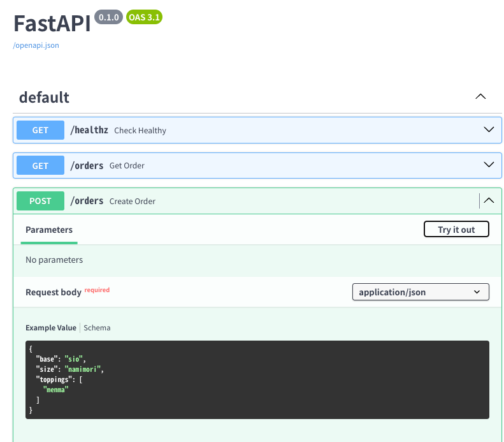Collapse the POST /orders Create Order chevron
This screenshot has height=442, width=504.
point(489,200)
